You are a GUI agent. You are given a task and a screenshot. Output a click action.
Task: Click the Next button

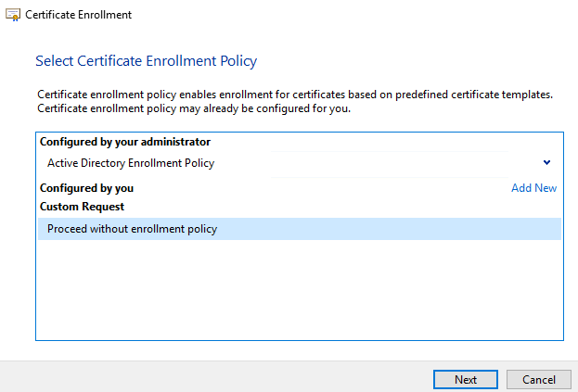[x=466, y=379]
